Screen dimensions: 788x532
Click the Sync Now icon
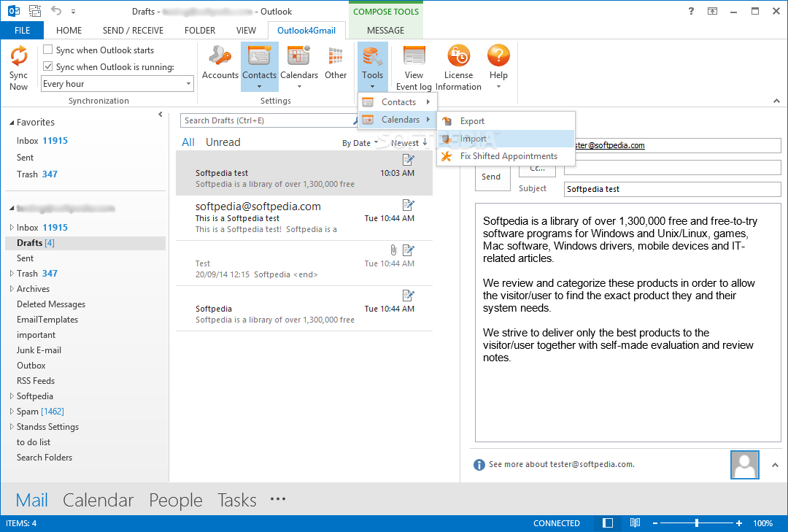[18, 55]
